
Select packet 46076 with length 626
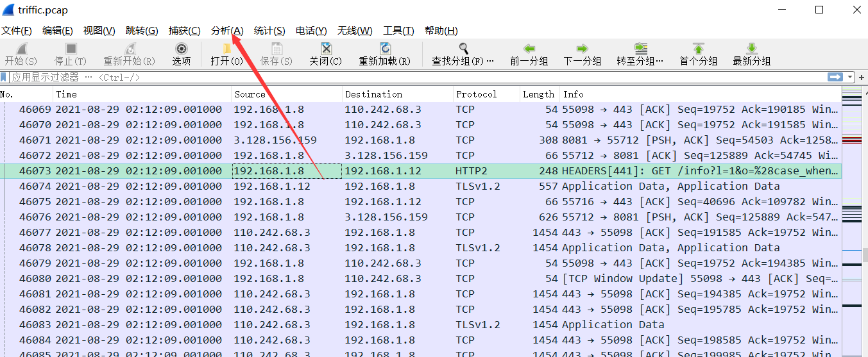(420, 217)
